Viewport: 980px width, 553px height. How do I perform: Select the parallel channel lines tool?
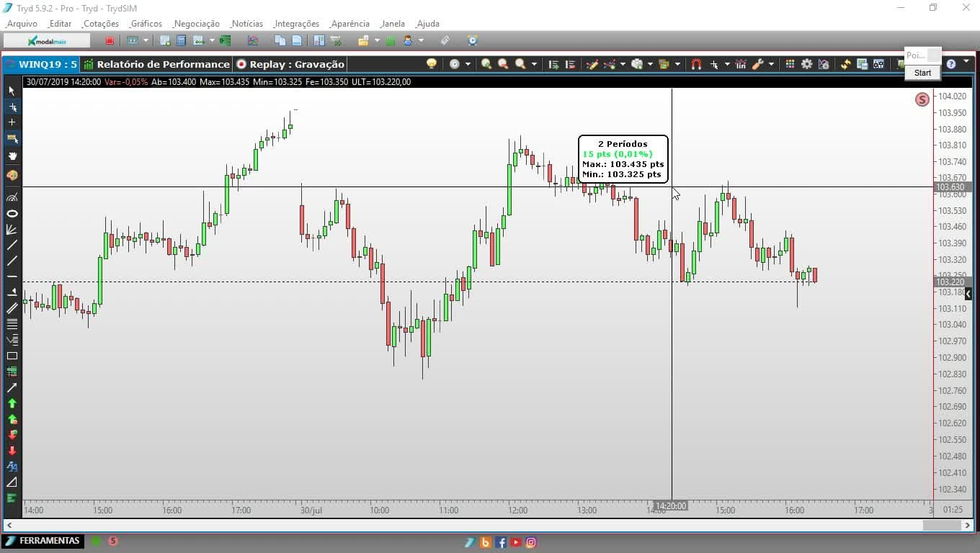12,308
